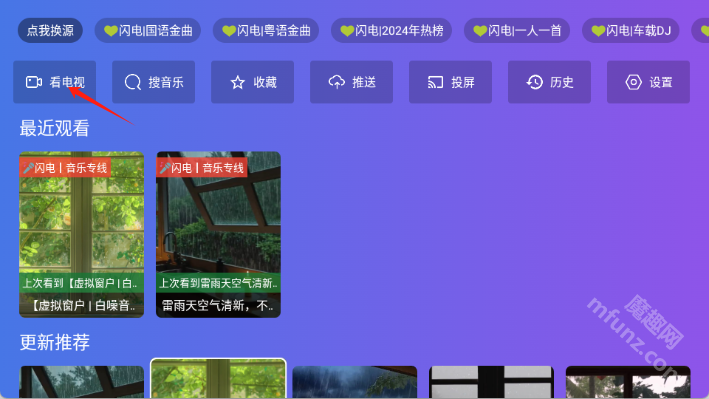Open 看电视 via its text label
The height and width of the screenshot is (399, 709).
coord(67,82)
